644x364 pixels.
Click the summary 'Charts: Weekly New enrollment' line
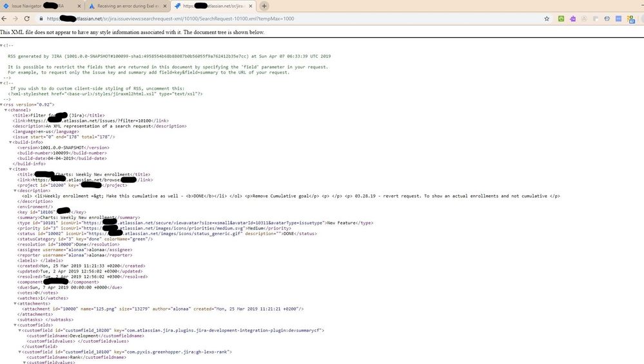[x=79, y=217]
